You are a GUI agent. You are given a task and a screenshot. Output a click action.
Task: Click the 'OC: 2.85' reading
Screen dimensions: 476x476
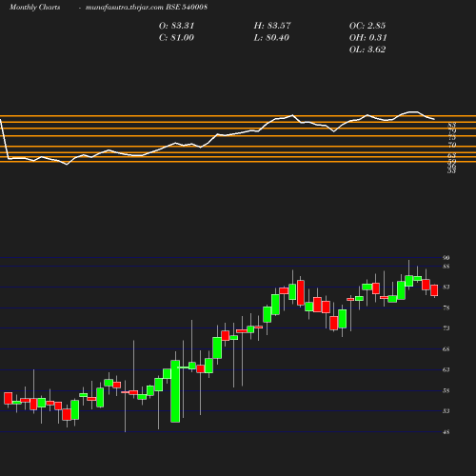click(x=367, y=26)
